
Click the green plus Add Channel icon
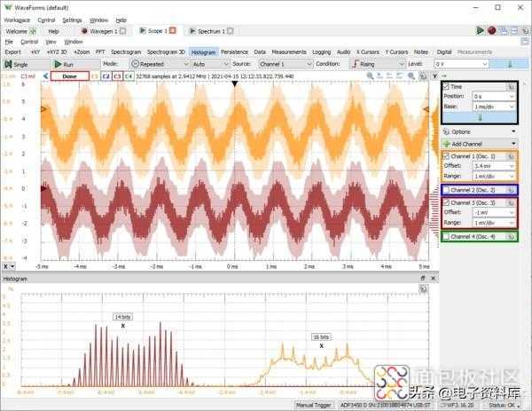click(x=446, y=144)
